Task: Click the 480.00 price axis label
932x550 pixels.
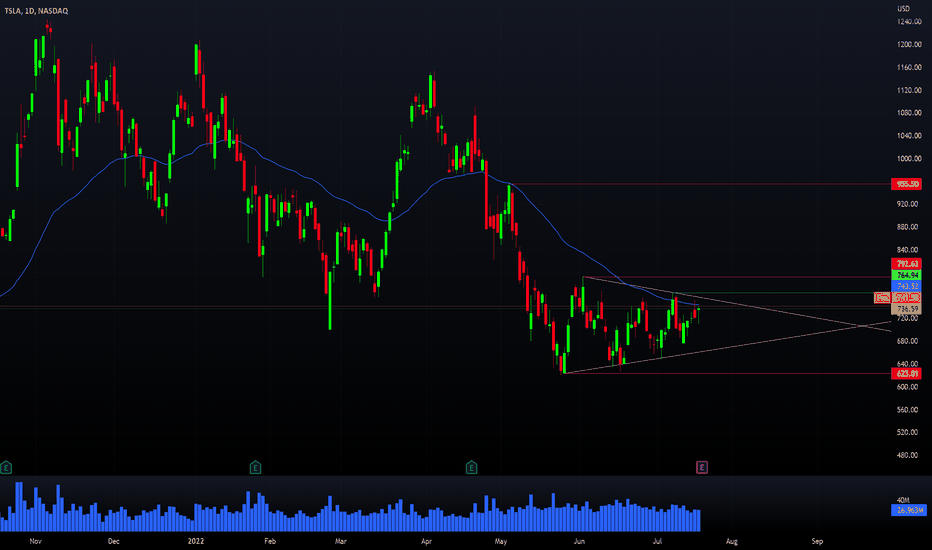Action: [907, 455]
